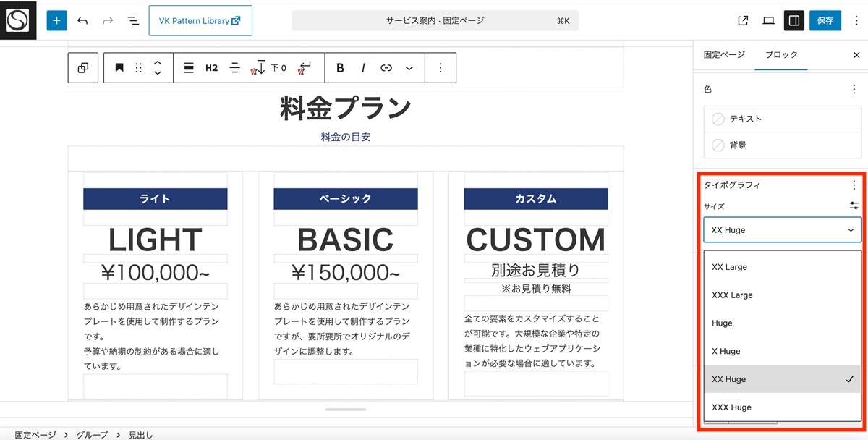Click the BASIC plan title
Viewport: 868px width, 440px height.
[346, 240]
